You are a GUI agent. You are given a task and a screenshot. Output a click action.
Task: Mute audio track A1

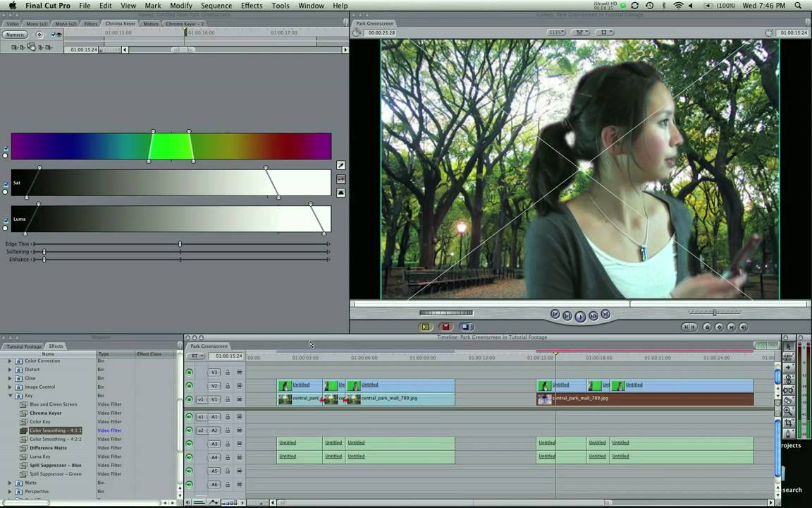[x=190, y=417]
